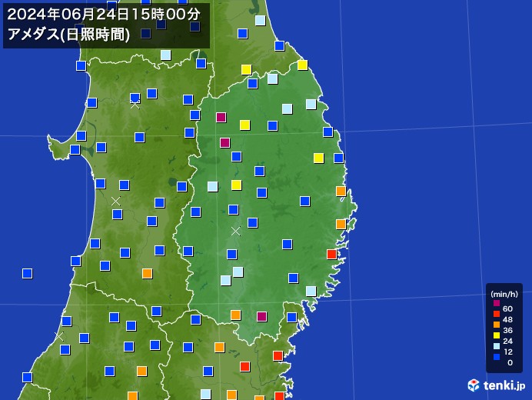This screenshot has height=400, width=532.
Task: Click the legend value 0
Action: click(x=510, y=362)
